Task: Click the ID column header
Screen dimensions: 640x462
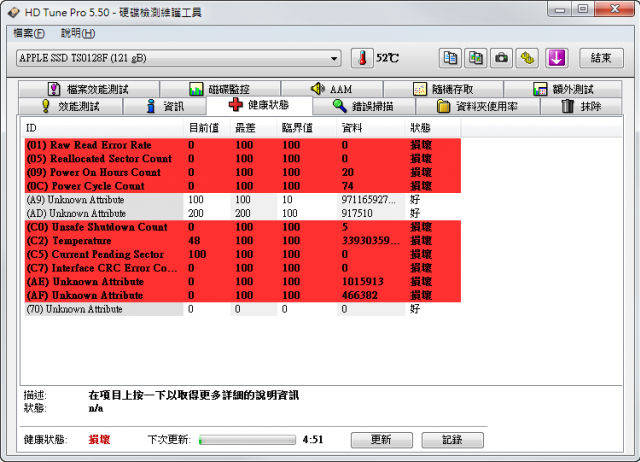Action: coord(103,128)
